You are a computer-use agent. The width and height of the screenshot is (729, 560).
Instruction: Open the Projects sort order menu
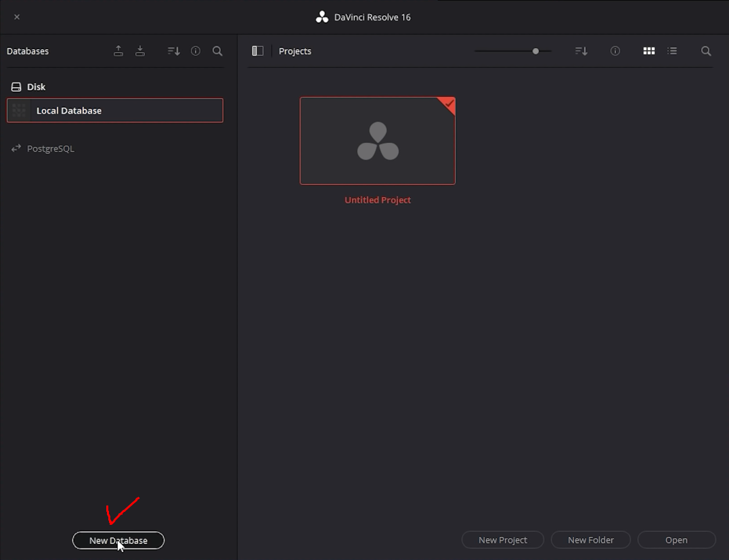pos(581,51)
